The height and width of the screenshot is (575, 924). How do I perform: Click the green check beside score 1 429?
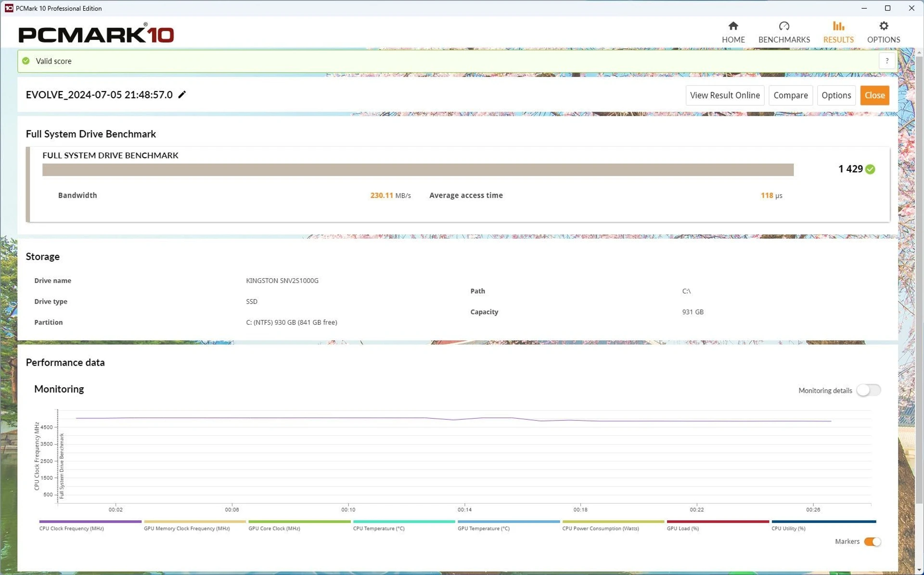870,169
